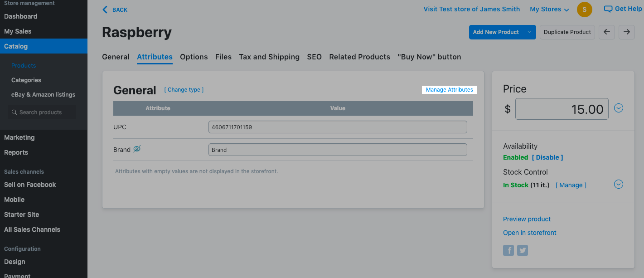
Task: Go to the previous product arrow
Action: (x=607, y=32)
